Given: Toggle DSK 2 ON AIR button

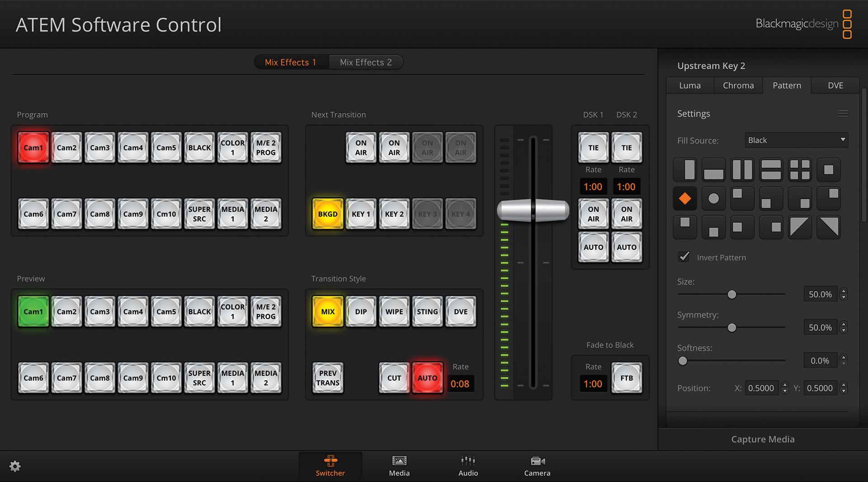Looking at the screenshot, I should 627,214.
